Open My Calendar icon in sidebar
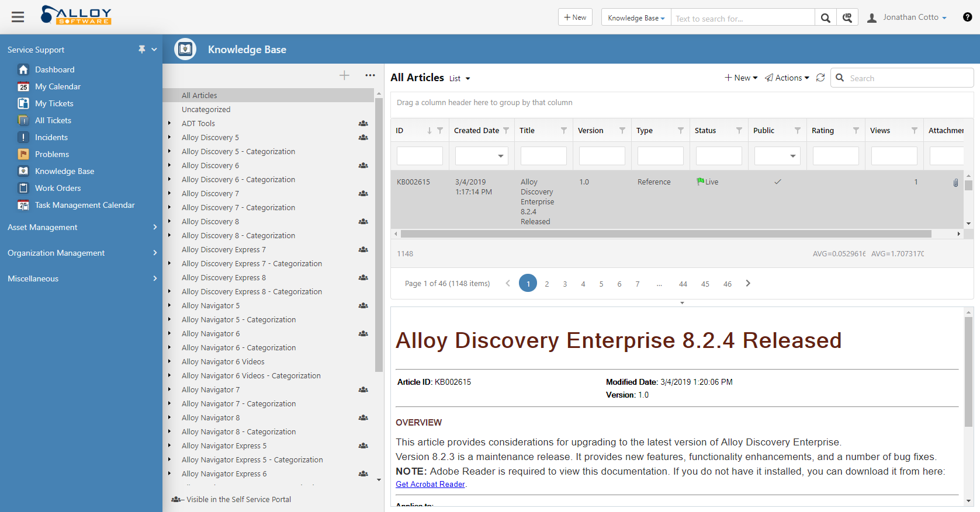 23,86
